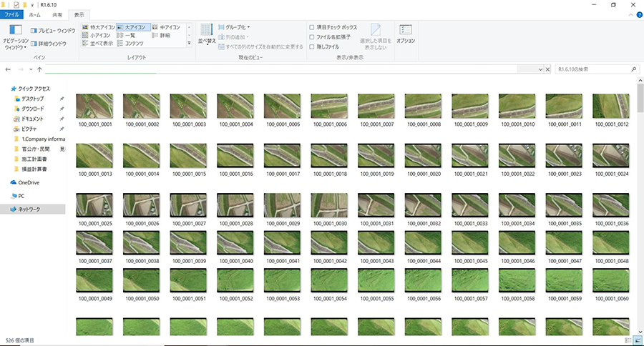The image size is (644, 346).
Task: Open the Group by (グループ化) dropdown
Action: pos(234,27)
